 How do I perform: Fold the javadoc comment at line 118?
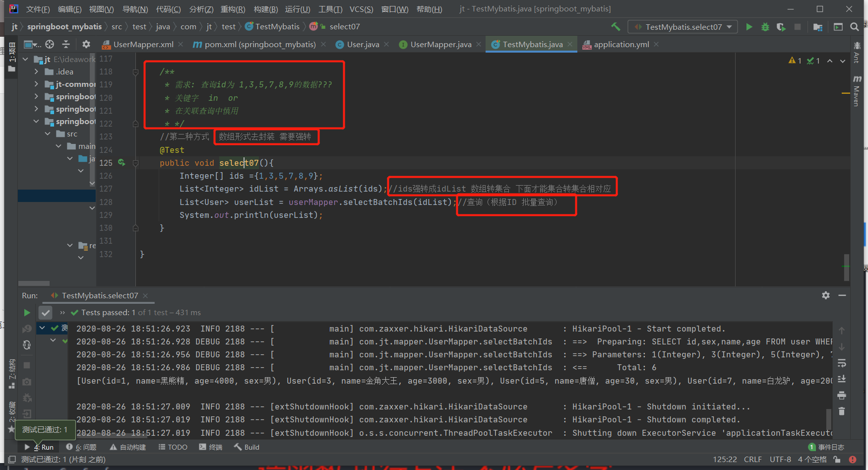[135, 72]
